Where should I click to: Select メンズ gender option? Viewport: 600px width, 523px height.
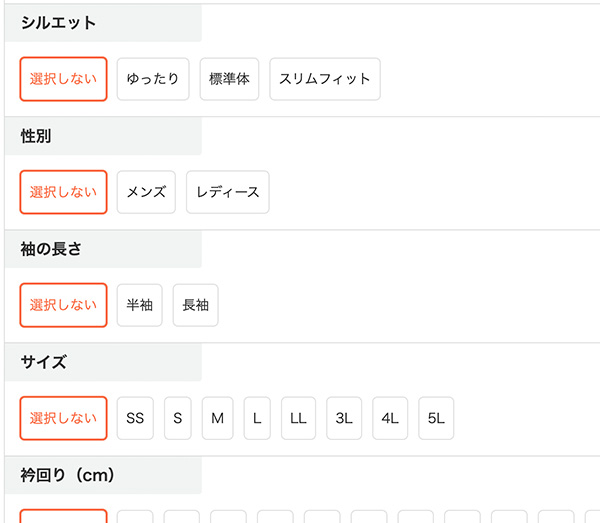(x=146, y=192)
